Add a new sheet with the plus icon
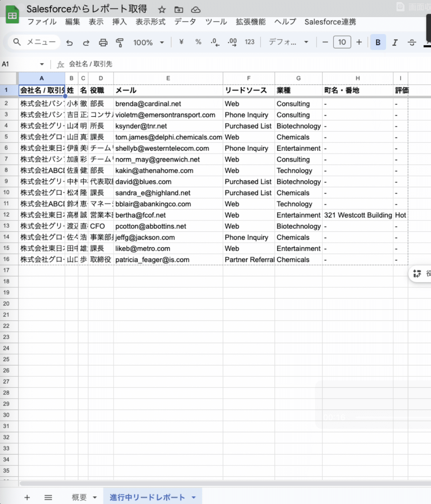The image size is (431, 504). (27, 497)
